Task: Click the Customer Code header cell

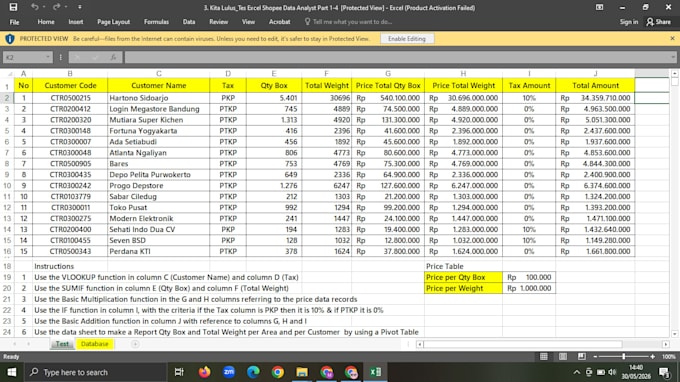Action: [x=70, y=85]
